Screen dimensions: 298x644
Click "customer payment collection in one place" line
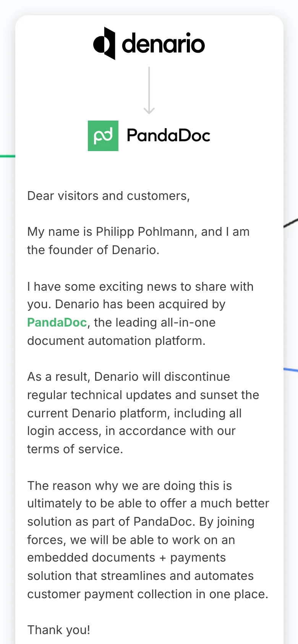point(147,594)
